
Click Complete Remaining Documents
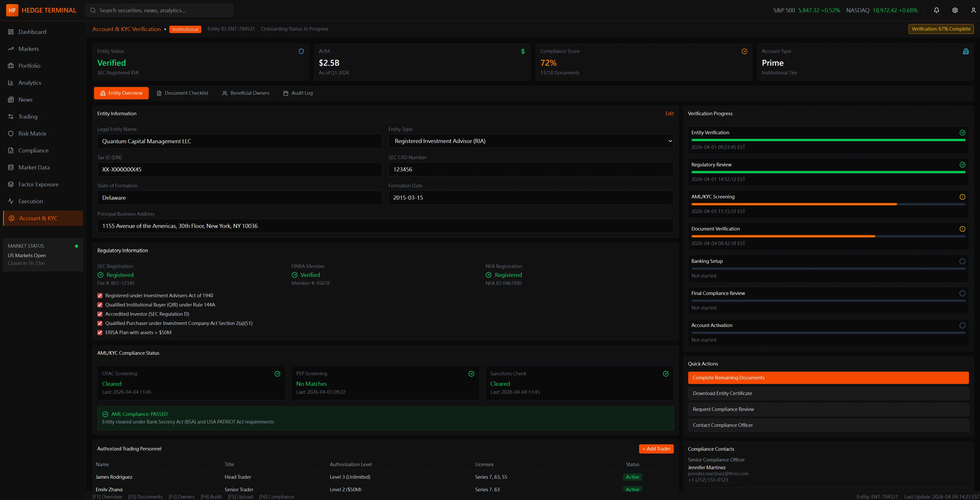[x=828, y=377]
